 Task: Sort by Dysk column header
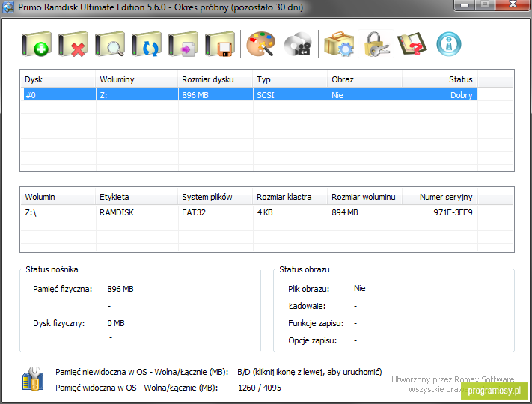tap(58, 79)
